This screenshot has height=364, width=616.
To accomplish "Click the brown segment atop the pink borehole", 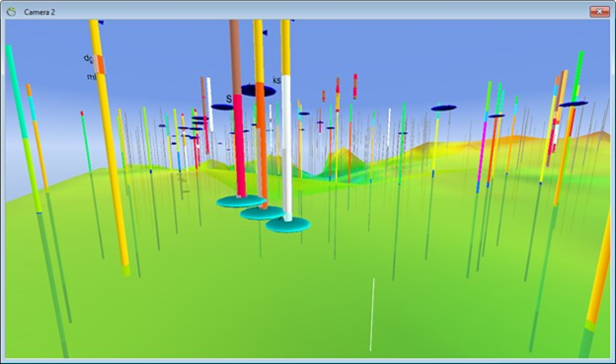I will click(235, 57).
